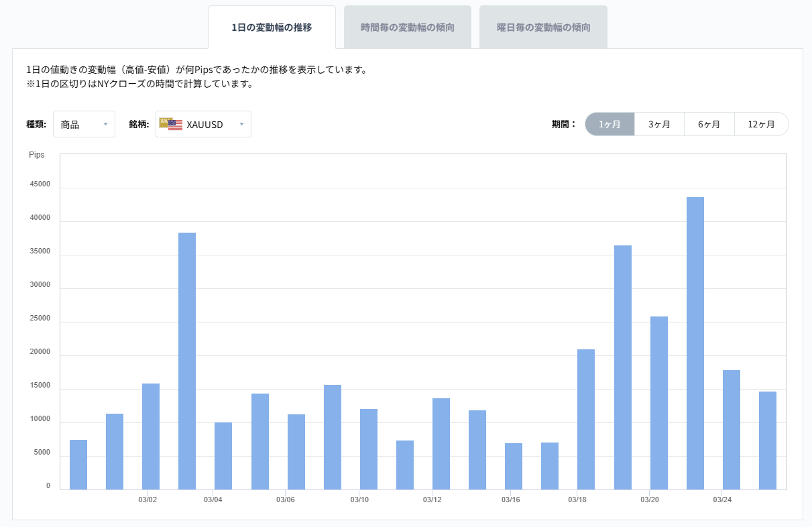The height and width of the screenshot is (527, 812).
Task: Switch to the 時間毎の変動幅の傾向 tab
Action: point(408,26)
